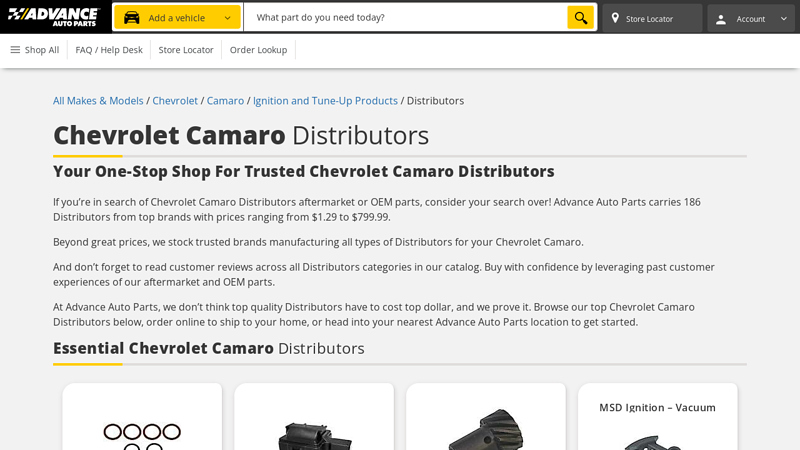Follow the Camaro breadcrumb link
This screenshot has height=450, width=800.
pyautogui.click(x=225, y=101)
